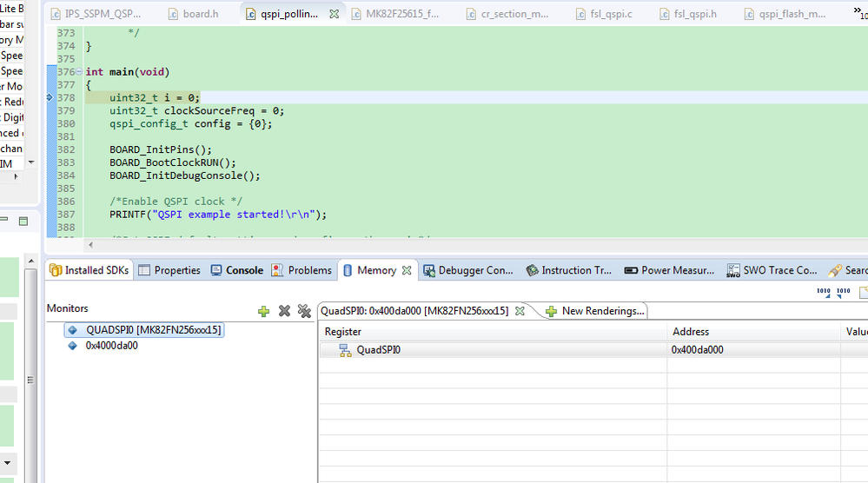The height and width of the screenshot is (483, 868).
Task: Open the Installed SDKs view
Action: 89,270
